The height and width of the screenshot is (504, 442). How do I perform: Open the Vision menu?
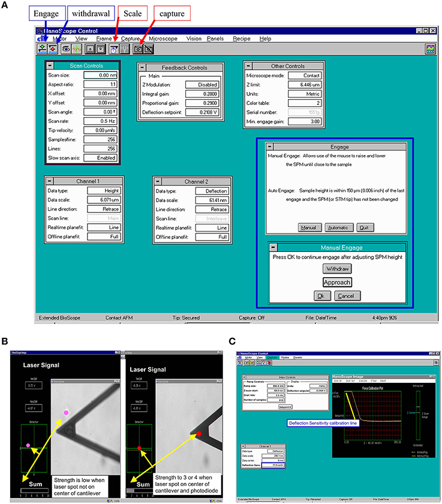[x=194, y=38]
